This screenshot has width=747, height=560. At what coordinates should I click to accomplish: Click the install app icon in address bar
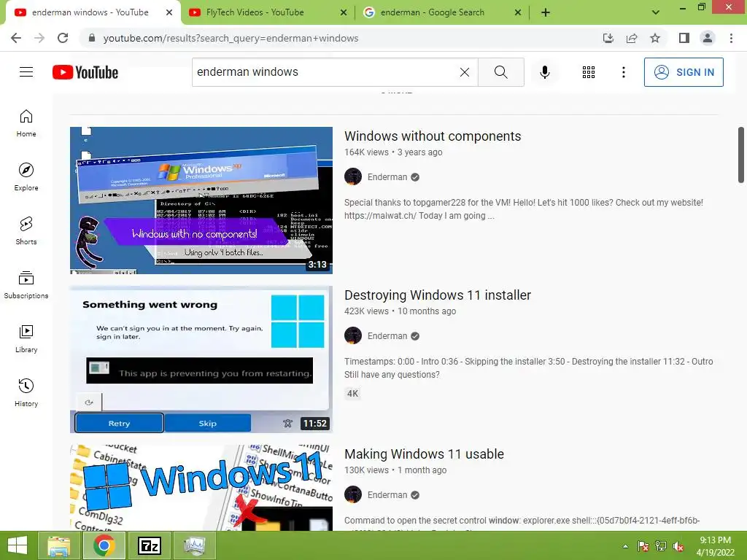pos(608,38)
